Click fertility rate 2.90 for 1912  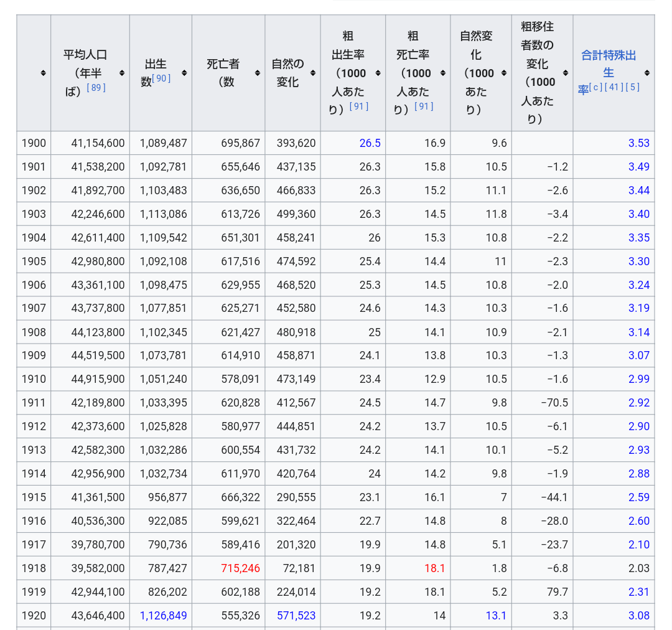(639, 426)
